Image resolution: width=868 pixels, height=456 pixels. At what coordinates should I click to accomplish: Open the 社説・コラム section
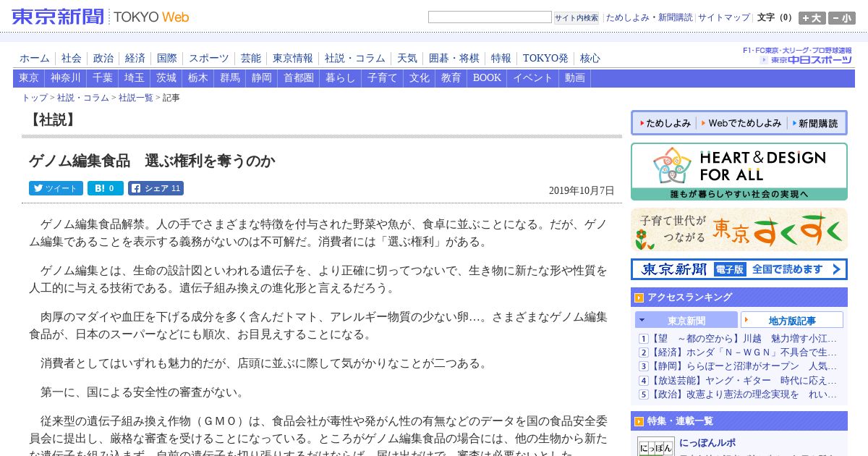coord(355,59)
